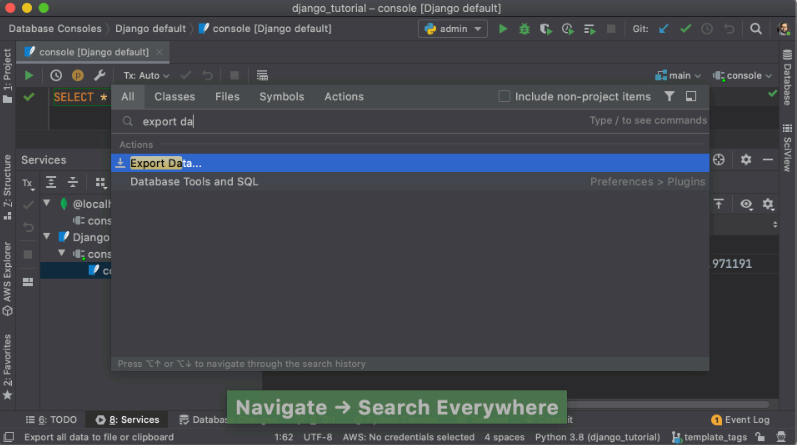798x445 pixels.
Task: Switch to the Actions tab
Action: tap(344, 97)
